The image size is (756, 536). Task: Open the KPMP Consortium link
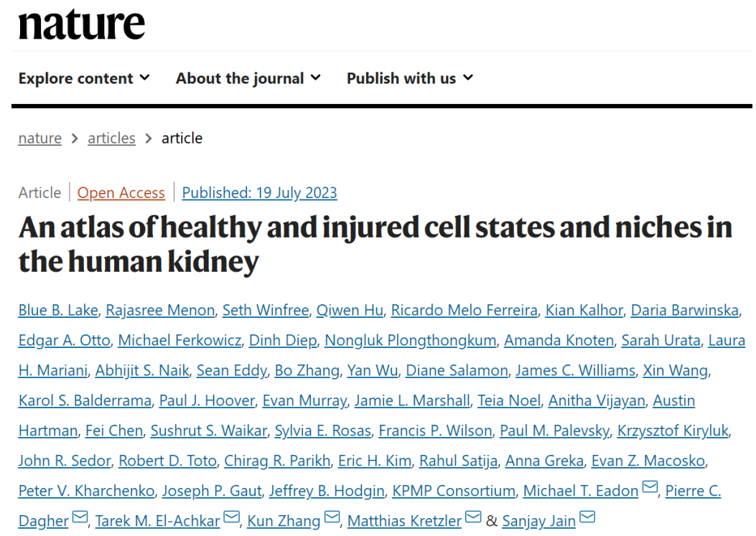tap(454, 492)
